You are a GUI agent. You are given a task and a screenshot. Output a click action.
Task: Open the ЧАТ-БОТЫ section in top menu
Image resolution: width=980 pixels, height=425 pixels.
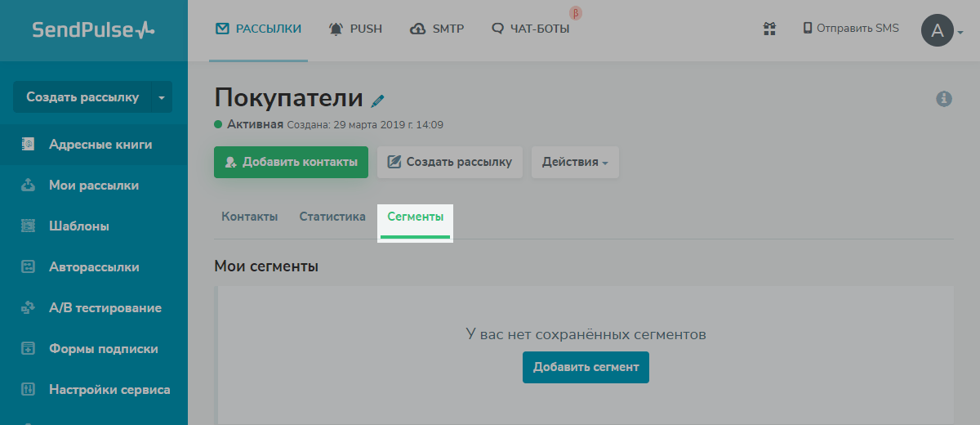tap(531, 29)
